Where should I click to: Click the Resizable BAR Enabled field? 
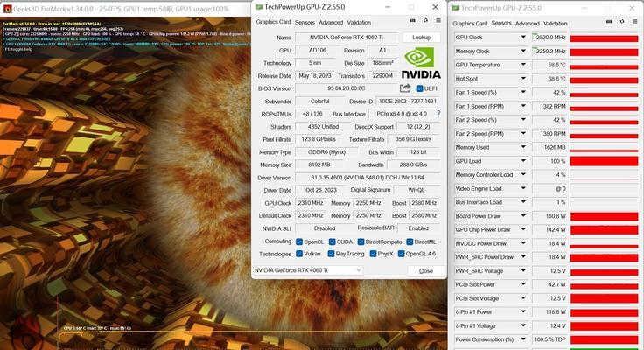418,228
